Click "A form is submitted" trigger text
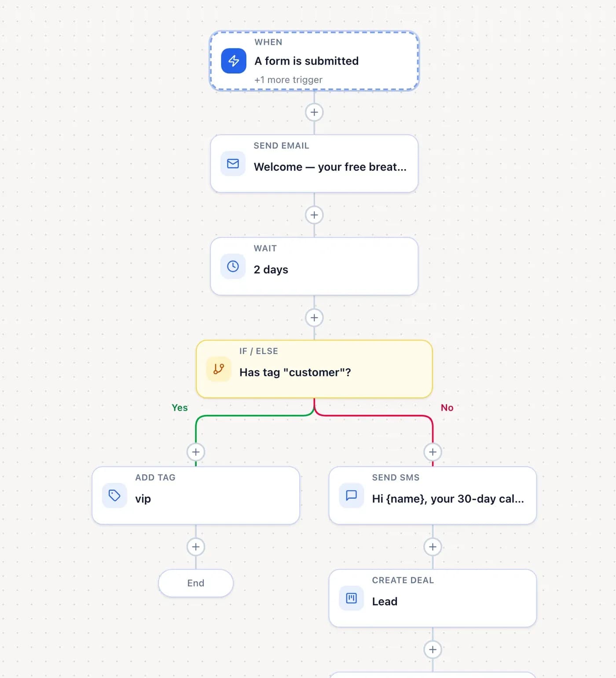 [307, 61]
